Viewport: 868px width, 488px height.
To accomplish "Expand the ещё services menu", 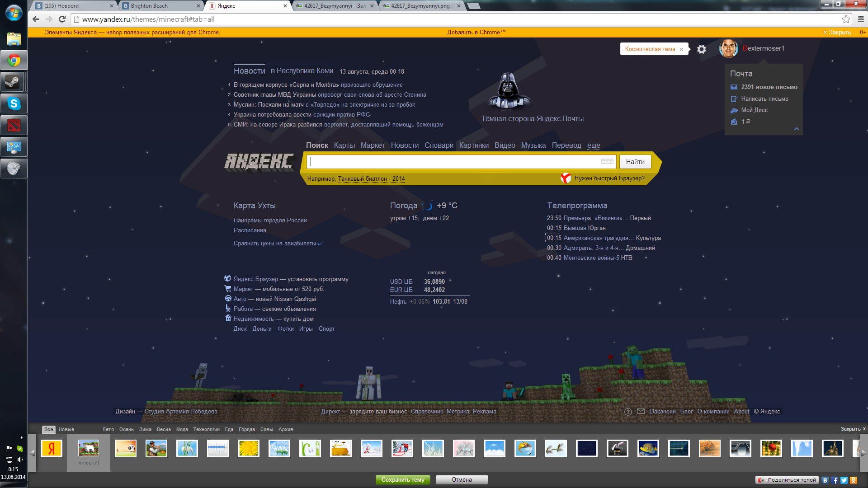I will click(x=594, y=145).
